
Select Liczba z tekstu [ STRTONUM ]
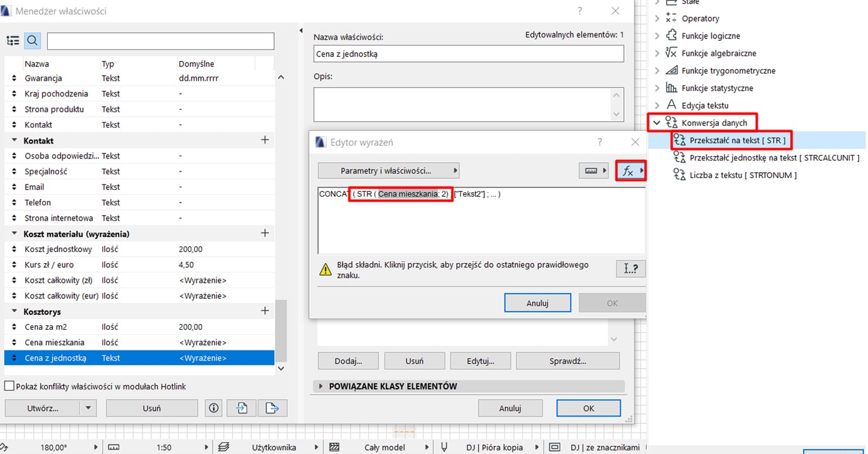pos(743,175)
